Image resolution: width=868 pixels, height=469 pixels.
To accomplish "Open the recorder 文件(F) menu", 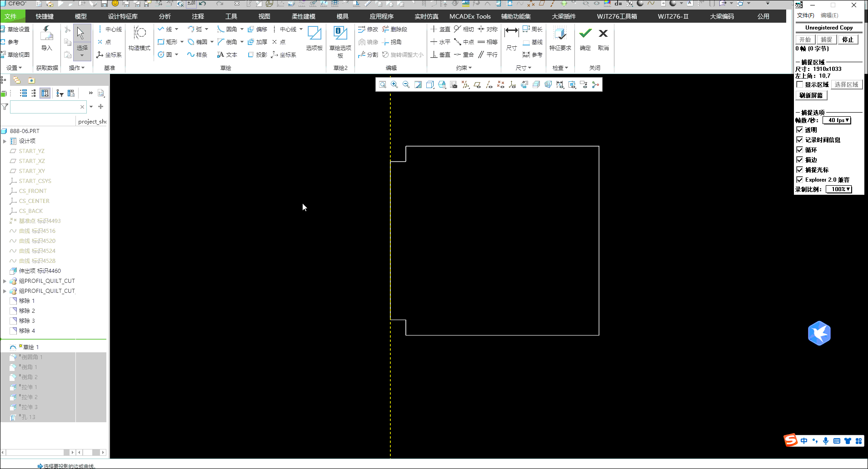I will click(805, 15).
